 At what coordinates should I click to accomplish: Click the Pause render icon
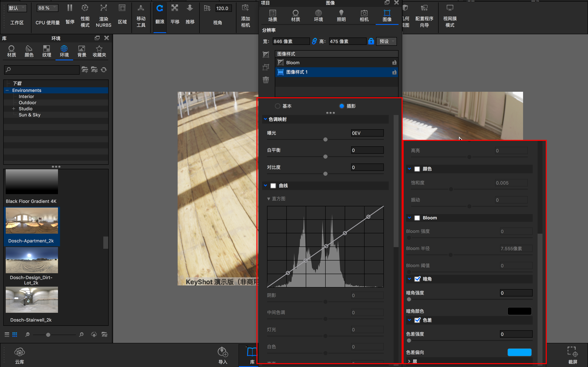click(70, 8)
